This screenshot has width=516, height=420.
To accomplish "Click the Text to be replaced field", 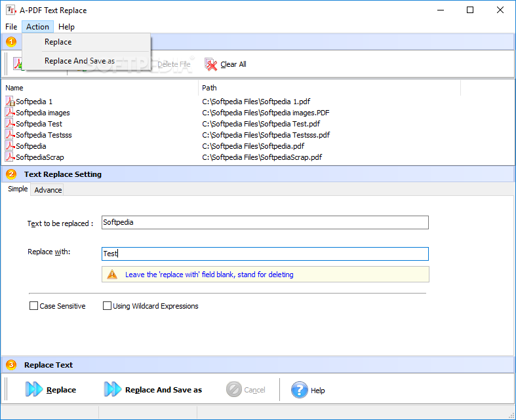I will 265,223.
